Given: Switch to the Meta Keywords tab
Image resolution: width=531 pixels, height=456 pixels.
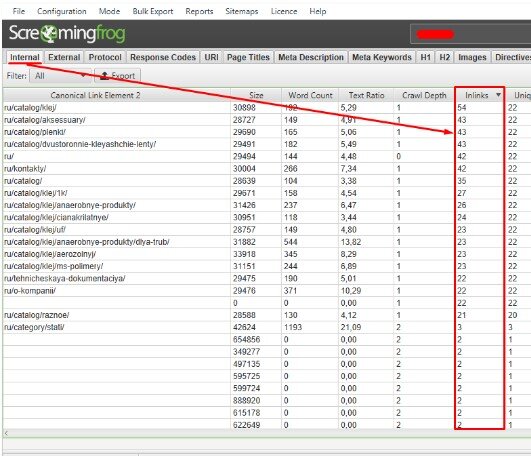Looking at the screenshot, I should (382, 57).
